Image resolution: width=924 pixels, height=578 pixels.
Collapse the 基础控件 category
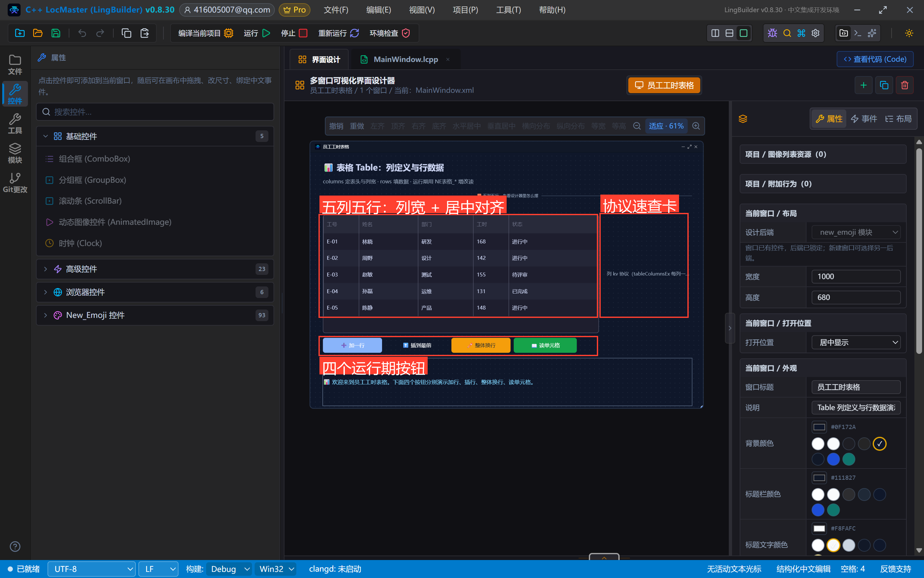(x=155, y=136)
